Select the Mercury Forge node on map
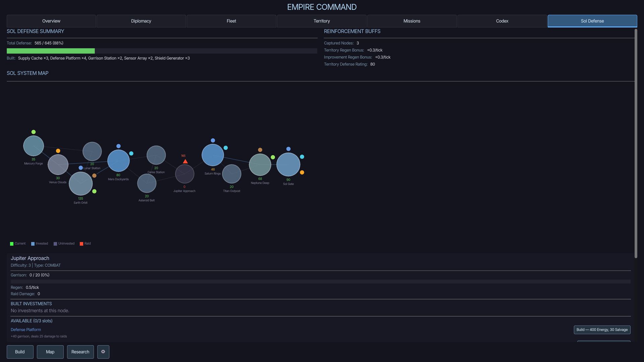The image size is (644, 362). tap(33, 146)
